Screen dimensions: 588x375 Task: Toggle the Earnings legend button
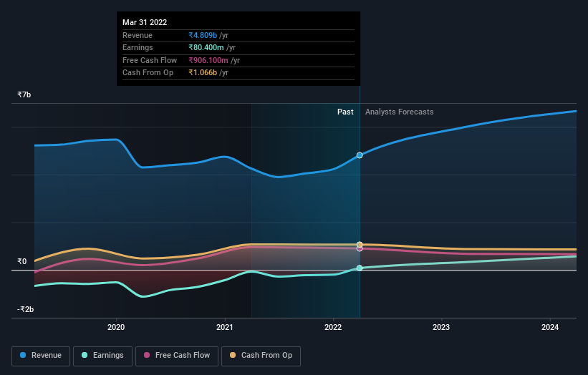[102, 356]
